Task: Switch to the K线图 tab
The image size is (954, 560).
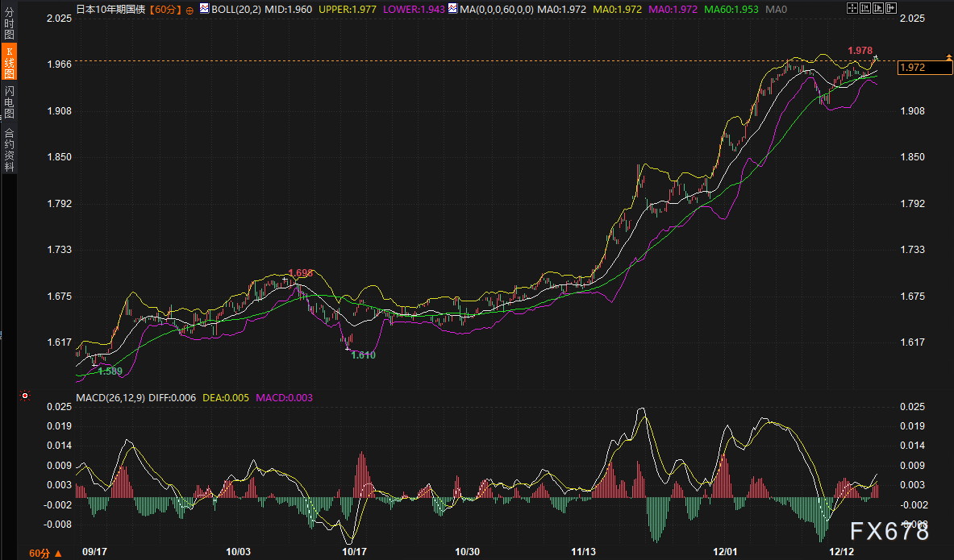Action: pyautogui.click(x=9, y=62)
